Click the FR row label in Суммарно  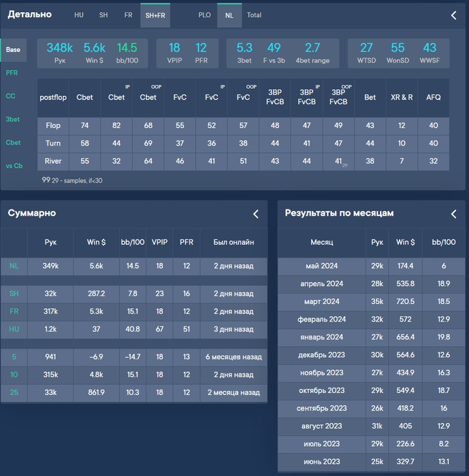(14, 311)
